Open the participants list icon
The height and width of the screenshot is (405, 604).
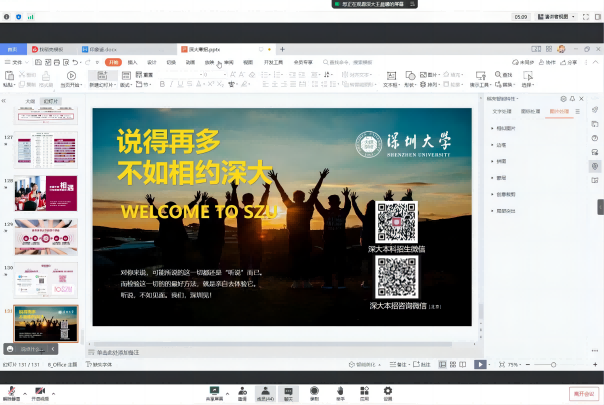point(265,390)
